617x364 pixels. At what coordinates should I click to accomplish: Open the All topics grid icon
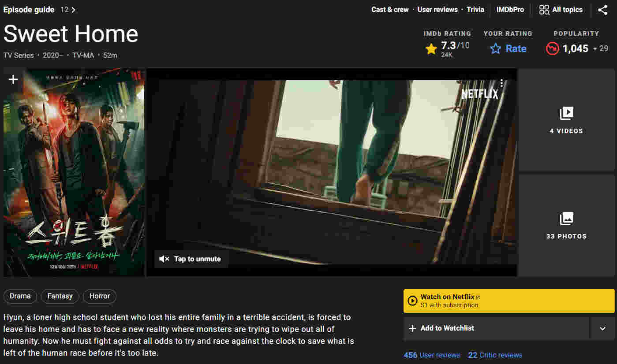544,10
